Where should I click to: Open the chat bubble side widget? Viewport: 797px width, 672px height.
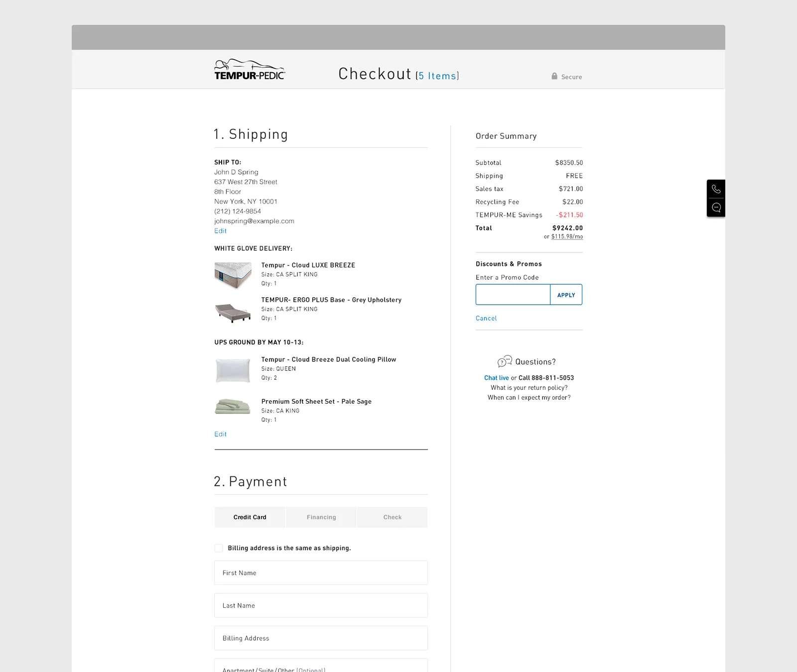[716, 208]
